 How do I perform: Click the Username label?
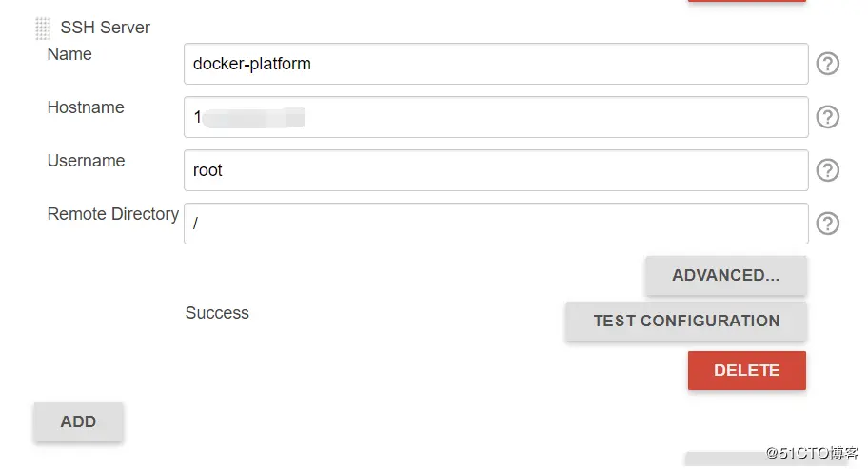(86, 161)
